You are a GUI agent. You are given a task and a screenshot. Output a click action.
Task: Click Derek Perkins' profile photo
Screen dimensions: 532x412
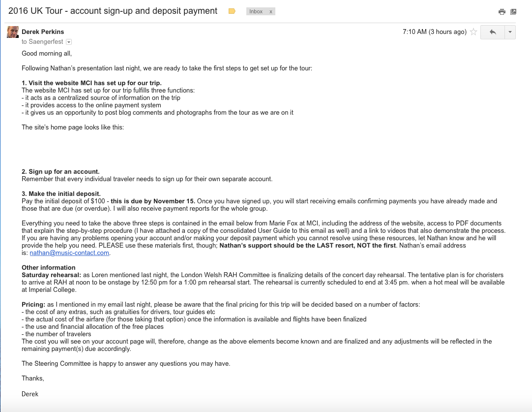pyautogui.click(x=13, y=32)
